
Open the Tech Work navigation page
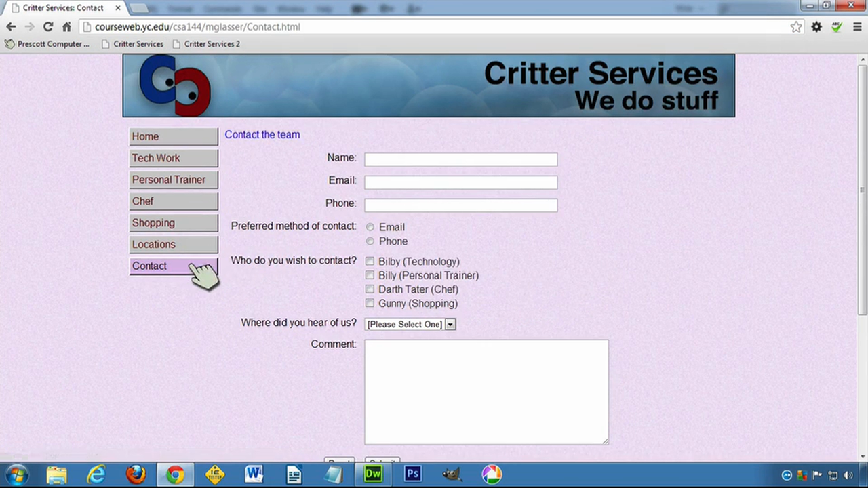174,158
